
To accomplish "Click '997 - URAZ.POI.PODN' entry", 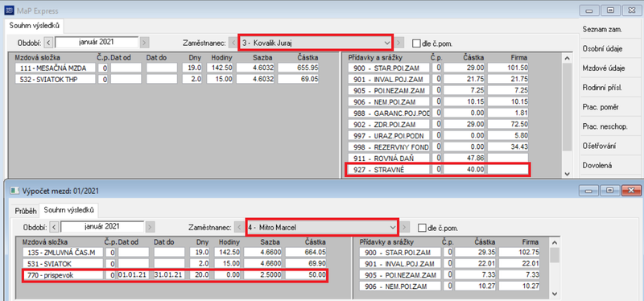I will pyautogui.click(x=389, y=135).
